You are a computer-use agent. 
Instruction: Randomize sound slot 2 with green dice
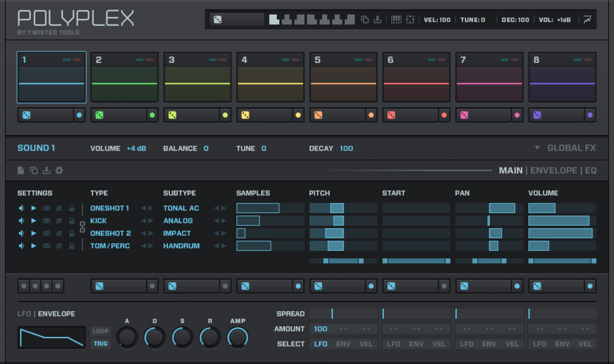pos(100,115)
